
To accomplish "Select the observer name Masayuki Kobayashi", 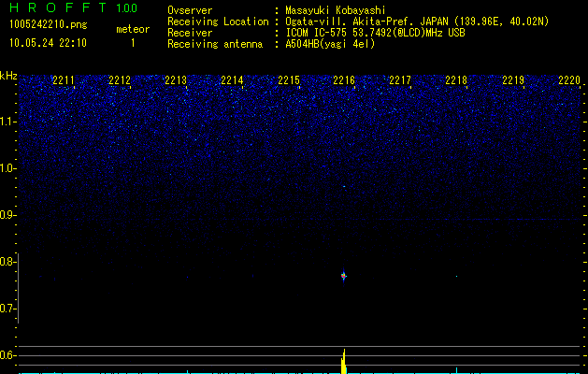I will click(335, 9).
